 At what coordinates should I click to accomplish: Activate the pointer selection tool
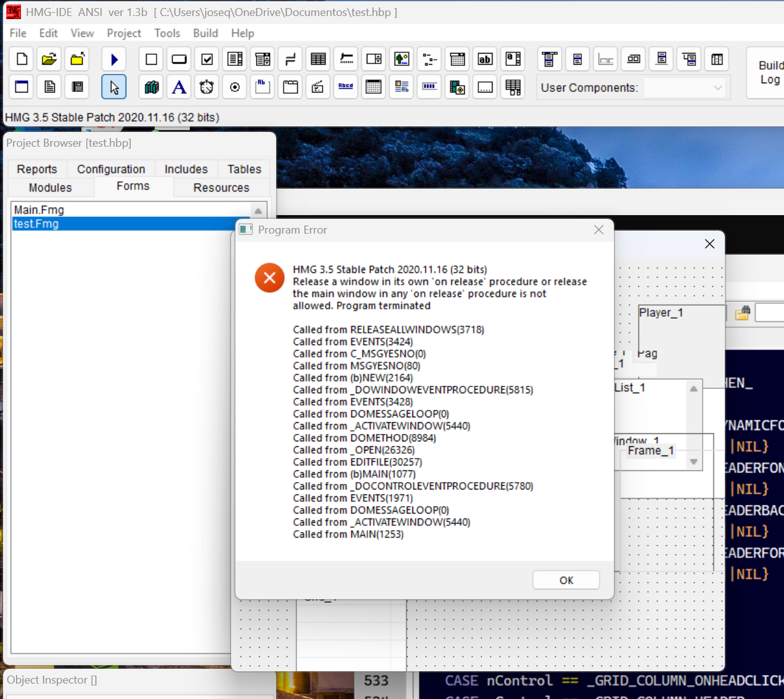pos(114,87)
